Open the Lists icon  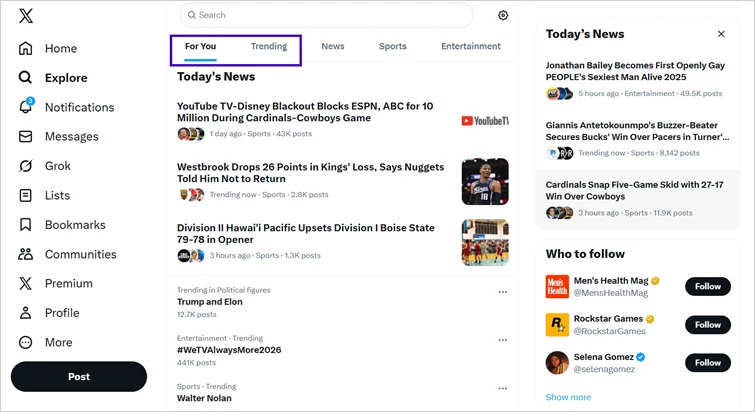26,195
